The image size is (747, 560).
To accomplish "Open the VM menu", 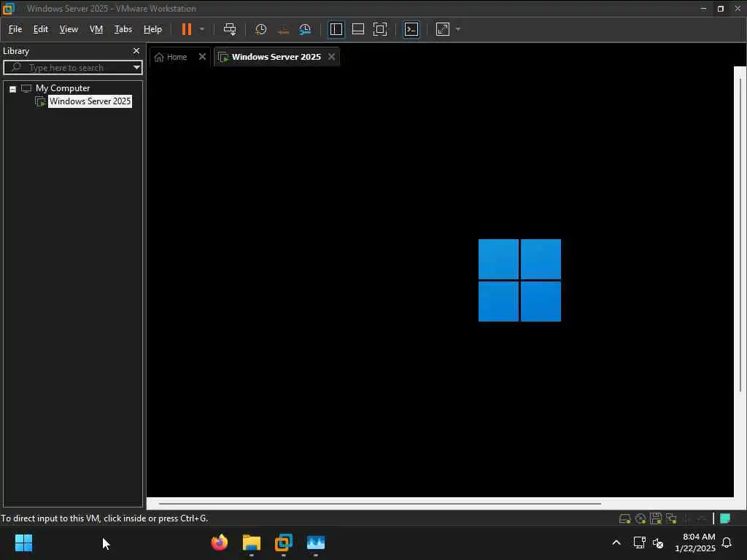I will [96, 29].
